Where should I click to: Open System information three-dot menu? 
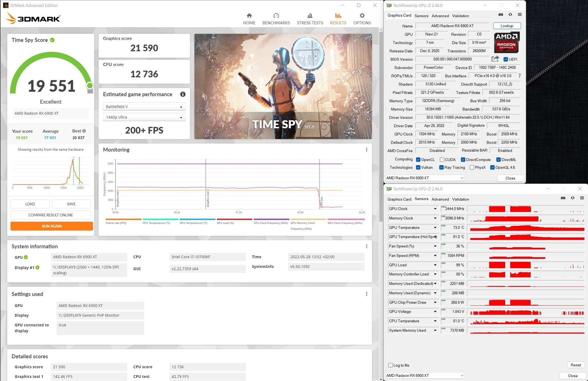pyautogui.click(x=367, y=246)
